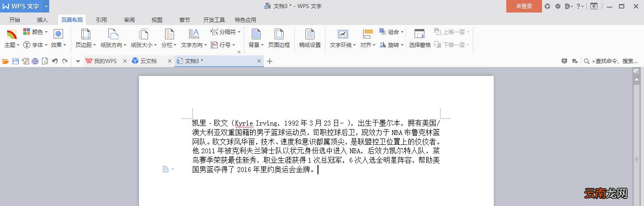Click the message icon left of search
The width and height of the screenshot is (644, 206).
pyautogui.click(x=575, y=61)
